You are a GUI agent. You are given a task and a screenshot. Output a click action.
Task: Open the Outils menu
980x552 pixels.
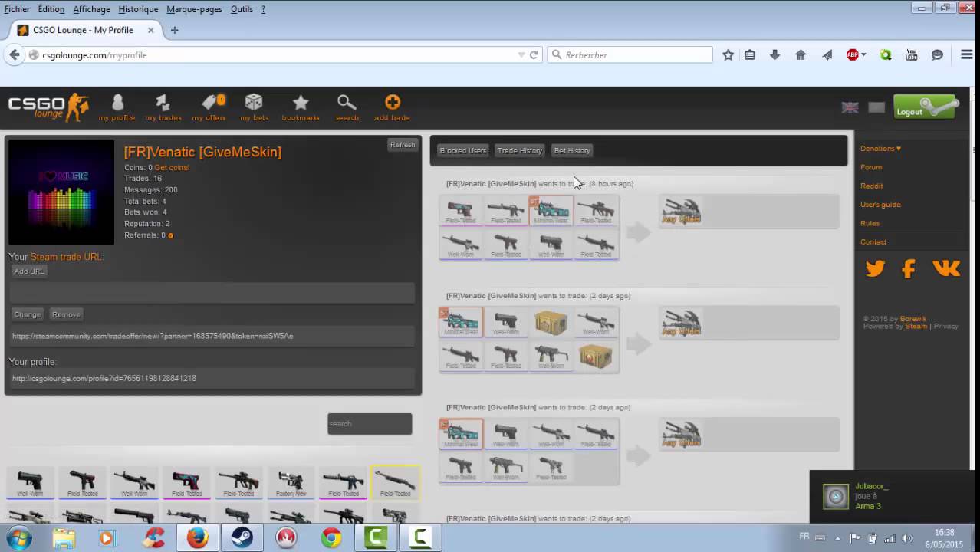pos(242,9)
